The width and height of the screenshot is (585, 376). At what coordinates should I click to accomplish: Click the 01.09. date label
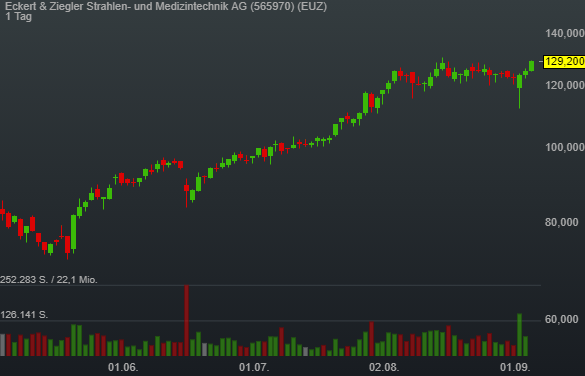click(x=515, y=367)
